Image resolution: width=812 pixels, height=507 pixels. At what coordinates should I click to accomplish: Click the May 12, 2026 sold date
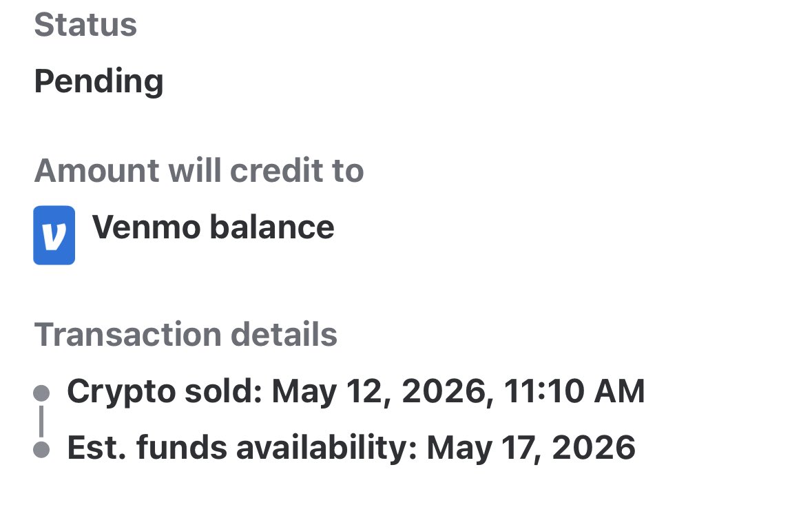(379, 391)
